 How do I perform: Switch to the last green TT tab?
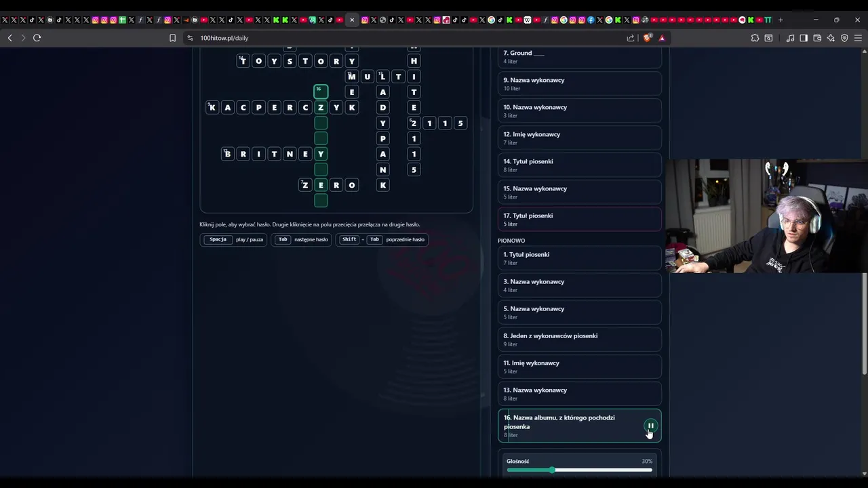pos(768,20)
